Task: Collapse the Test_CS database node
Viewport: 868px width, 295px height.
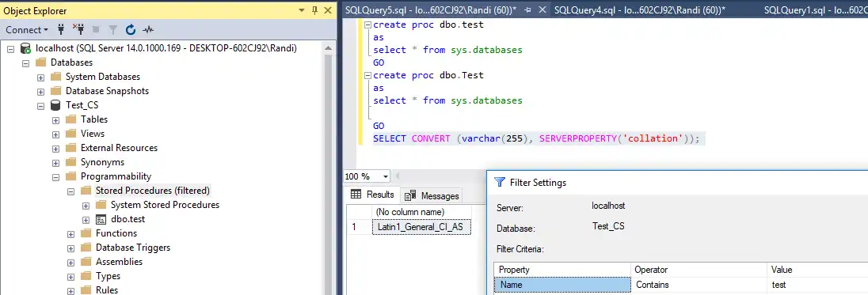Action: click(41, 106)
